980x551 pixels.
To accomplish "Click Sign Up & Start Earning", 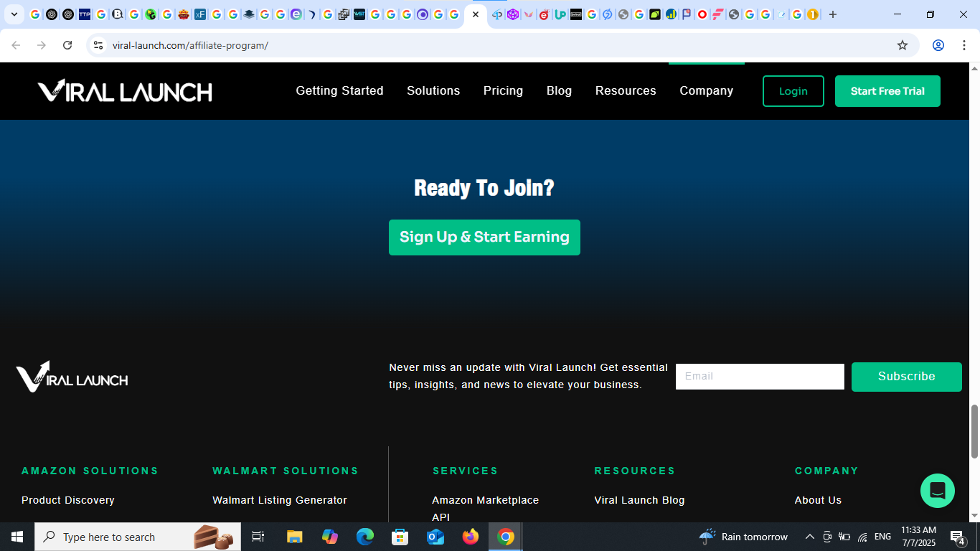I will click(x=484, y=237).
